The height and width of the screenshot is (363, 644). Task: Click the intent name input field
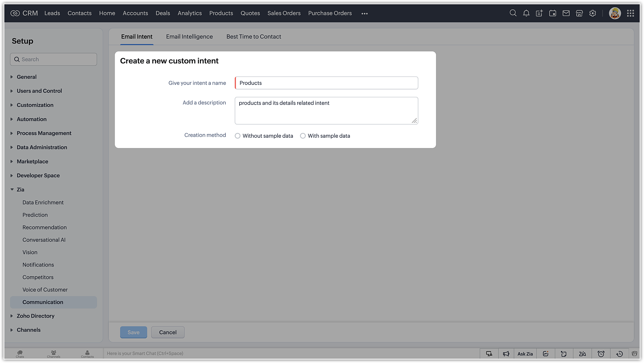tap(327, 83)
